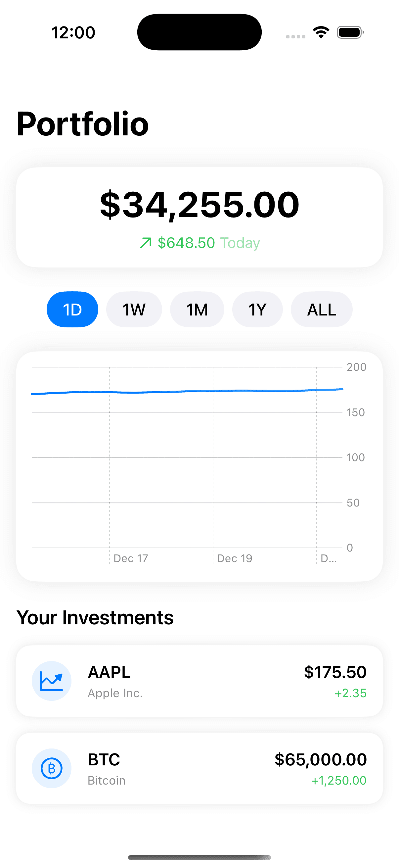The width and height of the screenshot is (399, 868).
Task: Tap the Dec 19 chart date label
Action: [x=235, y=558]
